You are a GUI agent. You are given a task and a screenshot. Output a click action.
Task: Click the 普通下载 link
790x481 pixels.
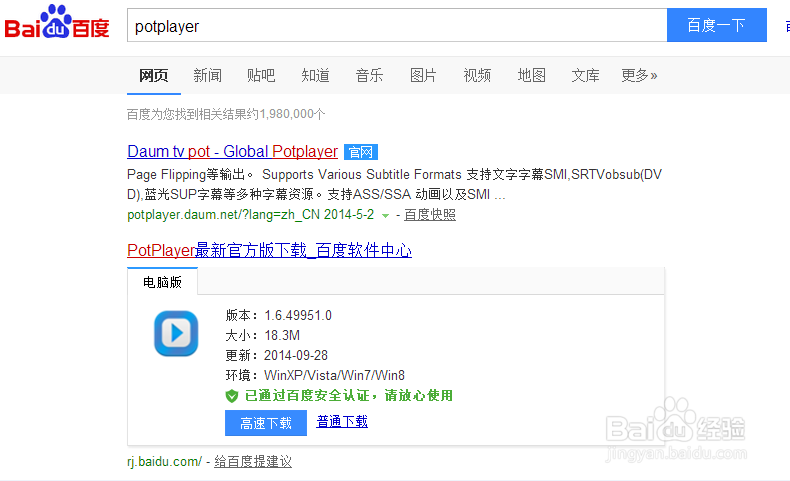point(342,422)
